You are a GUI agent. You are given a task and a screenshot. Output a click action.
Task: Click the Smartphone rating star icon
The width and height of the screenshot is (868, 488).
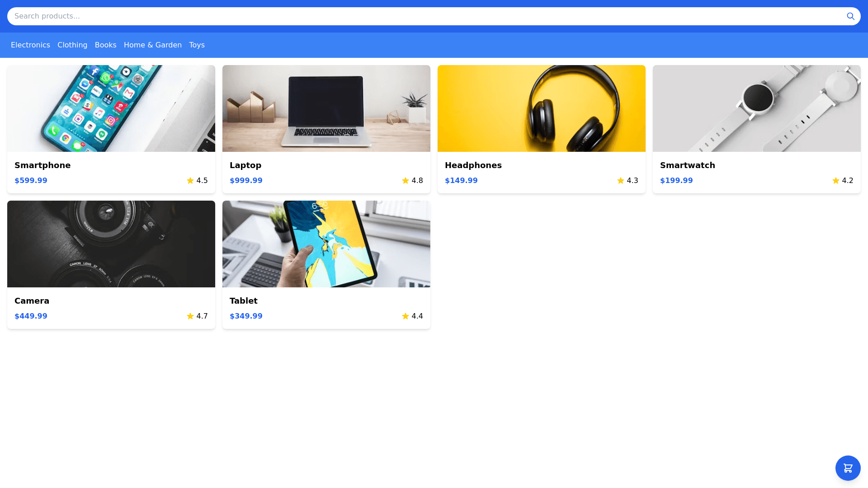tap(190, 181)
